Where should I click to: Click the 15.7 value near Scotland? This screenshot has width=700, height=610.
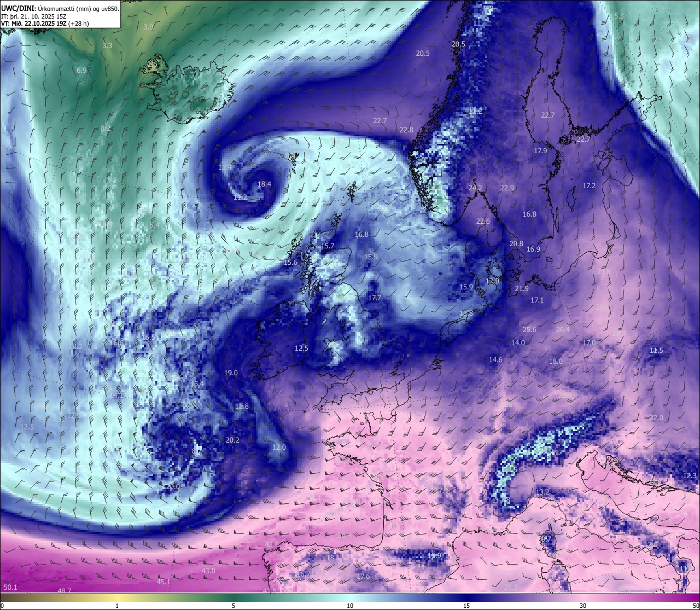tap(327, 246)
